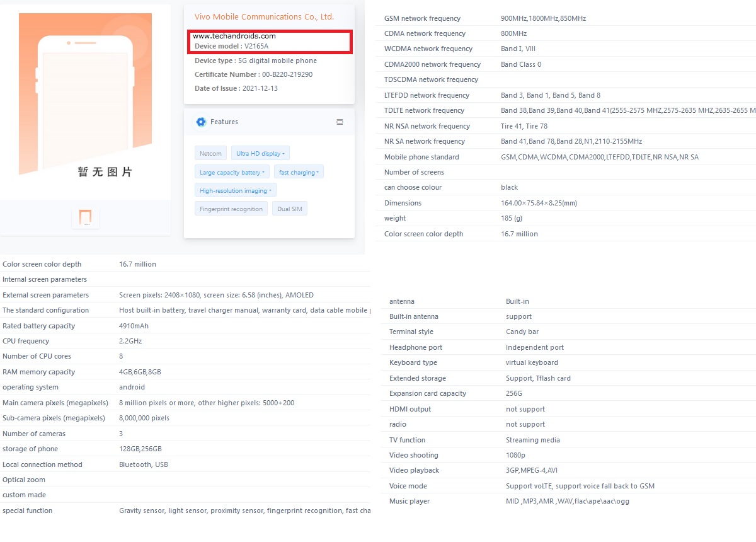Select the External screen parameters row
756x542 pixels.
(x=185, y=295)
